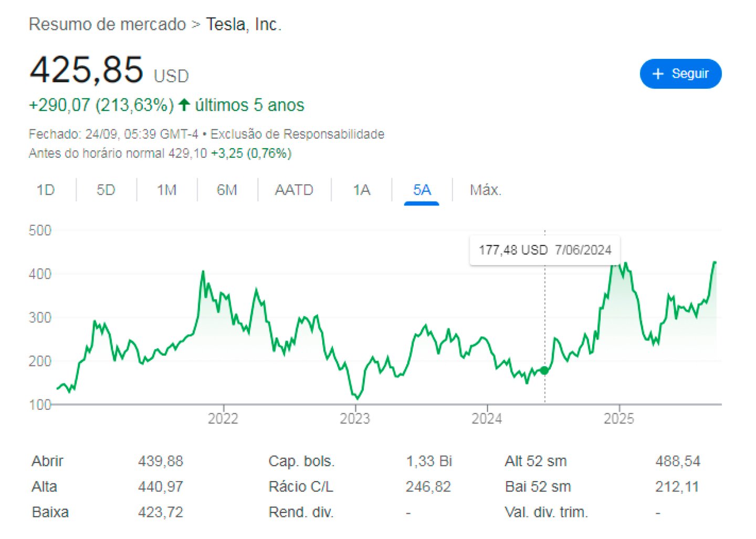Open the Resumo de mercado breadcrumb
Viewport: 756px width, 539px height.
107,24
